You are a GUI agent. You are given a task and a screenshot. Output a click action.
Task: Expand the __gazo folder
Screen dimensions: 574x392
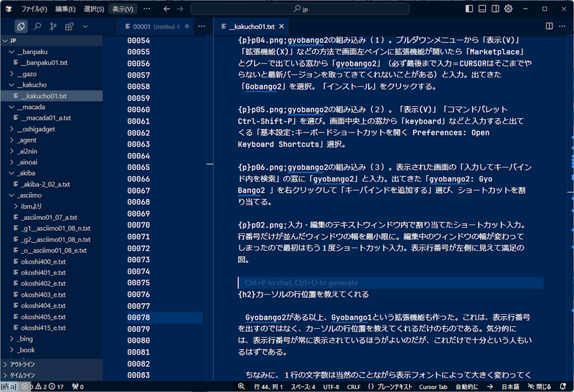coord(11,74)
